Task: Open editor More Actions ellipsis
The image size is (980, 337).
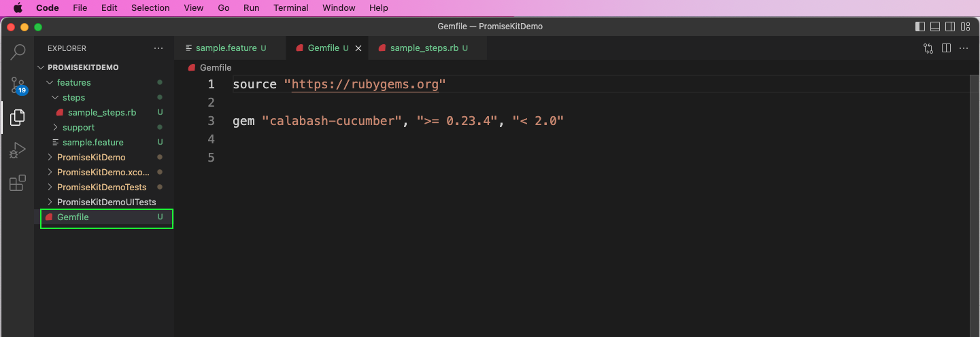Action: tap(964, 48)
